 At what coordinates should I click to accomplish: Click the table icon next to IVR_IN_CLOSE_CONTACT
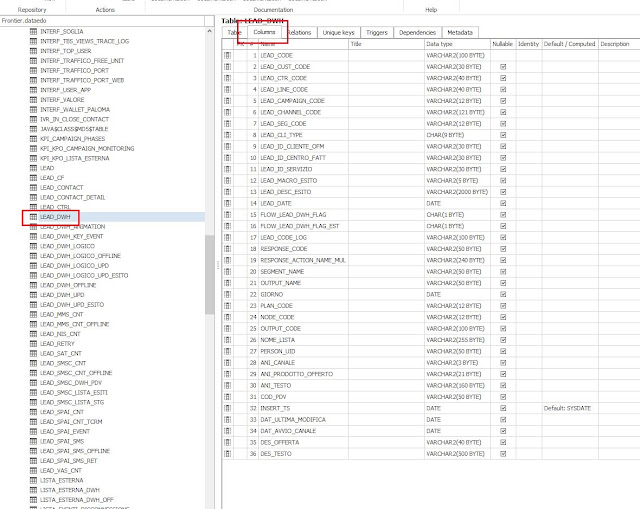(33, 119)
